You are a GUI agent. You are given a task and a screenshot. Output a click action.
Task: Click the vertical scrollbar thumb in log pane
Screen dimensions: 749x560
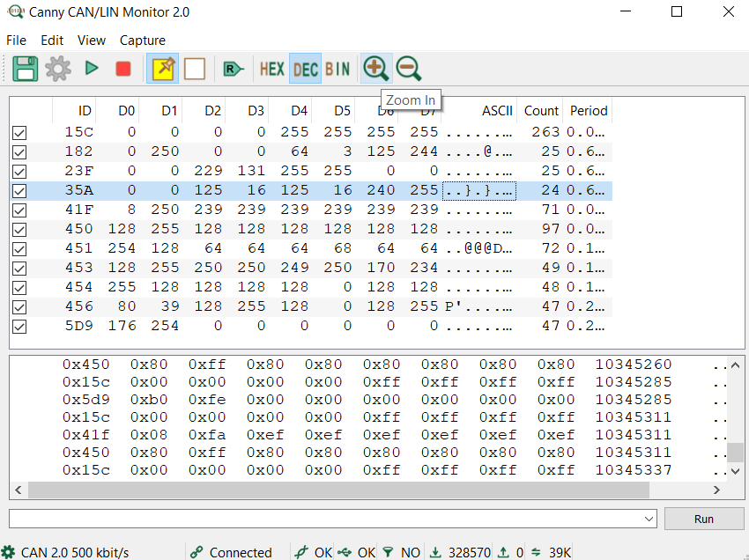[735, 453]
